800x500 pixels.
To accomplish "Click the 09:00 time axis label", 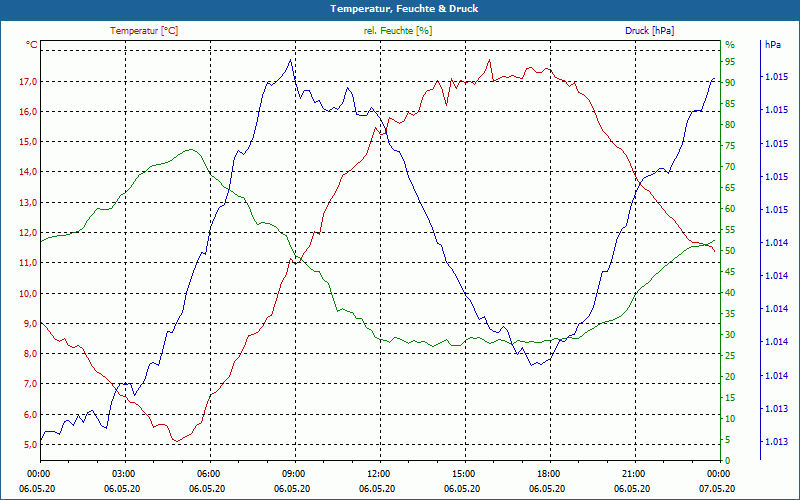I will click(x=293, y=473).
